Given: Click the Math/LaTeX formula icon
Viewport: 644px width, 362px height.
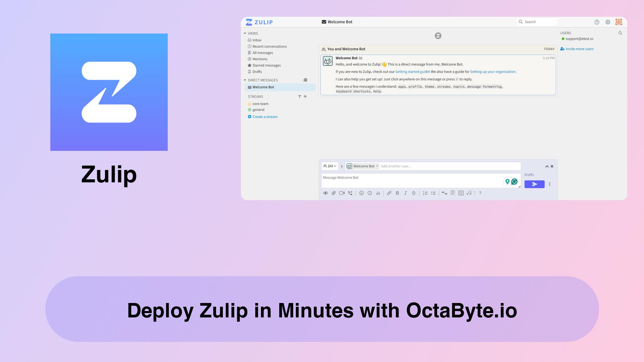Looking at the screenshot, I should pyautogui.click(x=469, y=193).
